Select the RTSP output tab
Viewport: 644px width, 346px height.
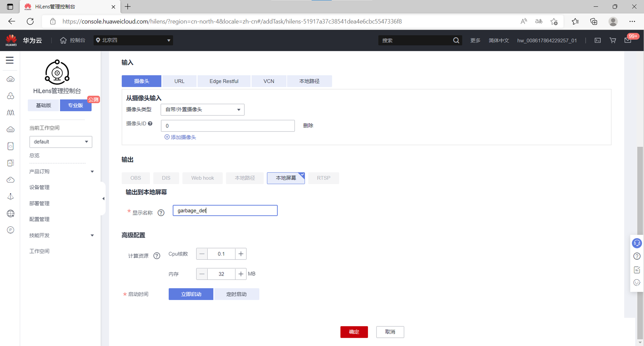[323, 178]
